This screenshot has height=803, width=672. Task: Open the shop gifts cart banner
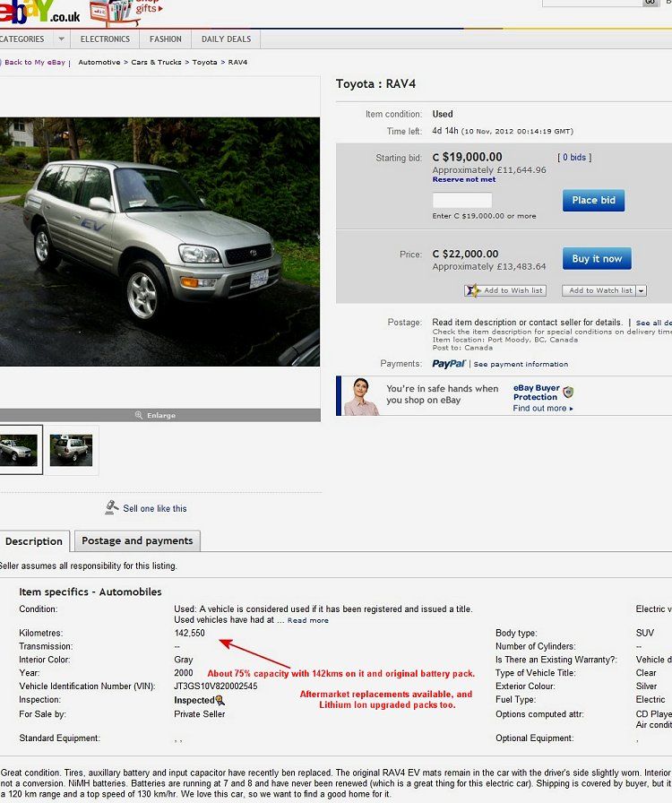pyautogui.click(x=126, y=13)
